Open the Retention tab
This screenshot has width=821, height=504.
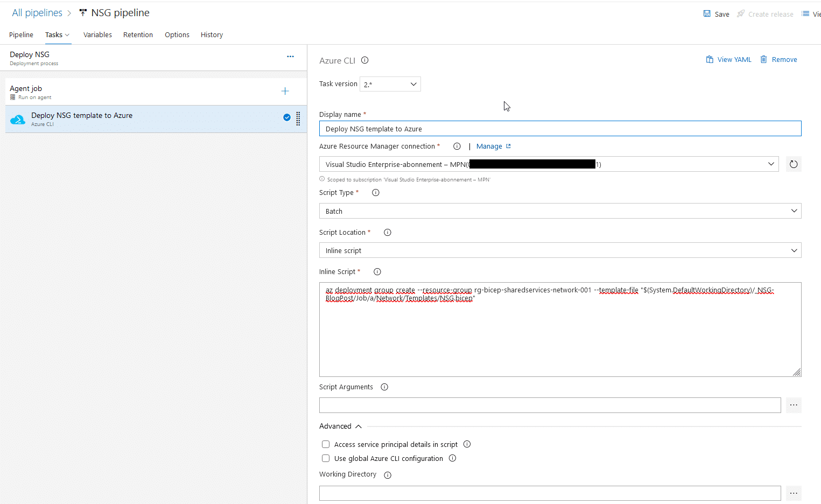(x=138, y=34)
